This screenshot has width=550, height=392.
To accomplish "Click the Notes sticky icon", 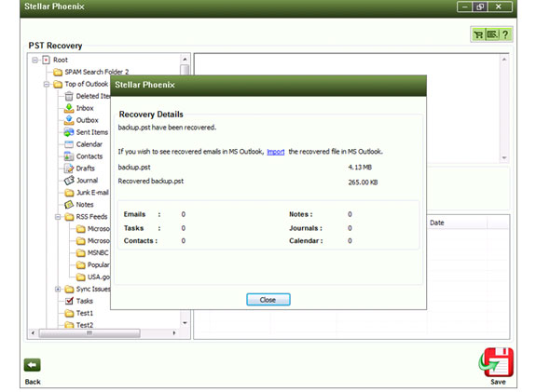I will pos(69,205).
